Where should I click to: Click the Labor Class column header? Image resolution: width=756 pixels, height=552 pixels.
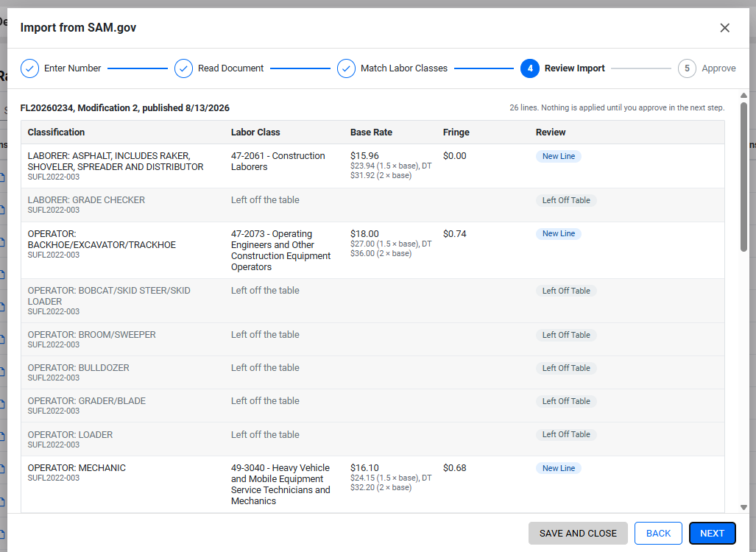[x=255, y=132]
